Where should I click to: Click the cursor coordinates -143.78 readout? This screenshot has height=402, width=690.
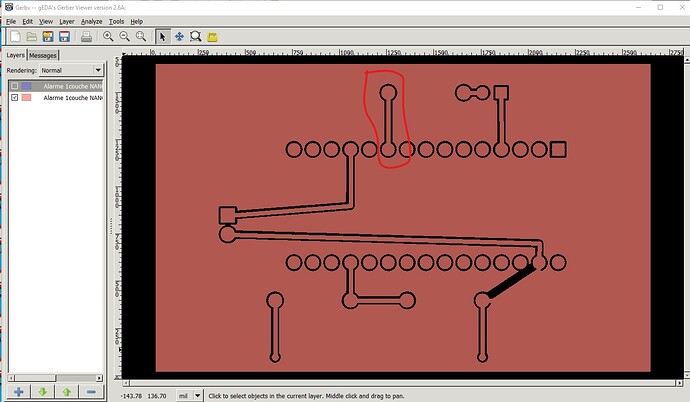(x=143, y=396)
